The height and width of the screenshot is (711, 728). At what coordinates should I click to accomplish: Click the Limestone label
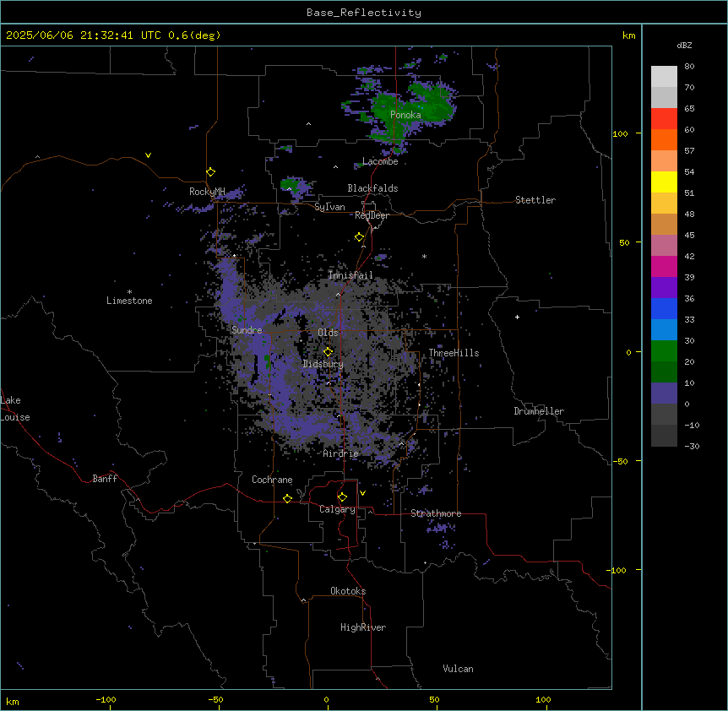coord(129,301)
